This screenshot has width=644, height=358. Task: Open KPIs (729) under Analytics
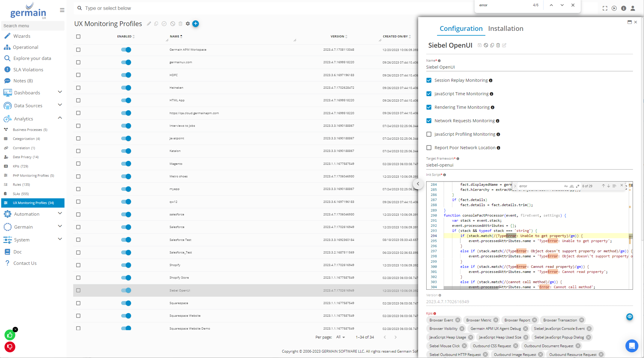[20, 166]
